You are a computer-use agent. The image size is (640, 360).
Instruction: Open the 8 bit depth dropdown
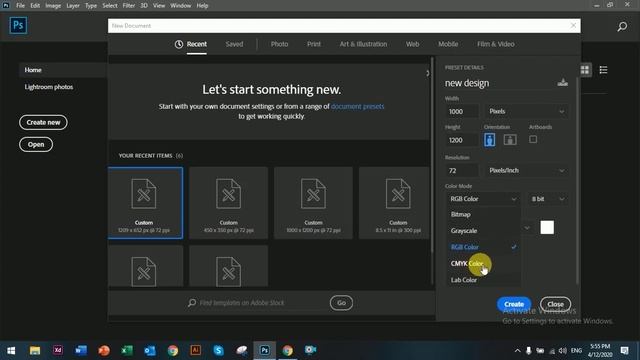pos(548,199)
